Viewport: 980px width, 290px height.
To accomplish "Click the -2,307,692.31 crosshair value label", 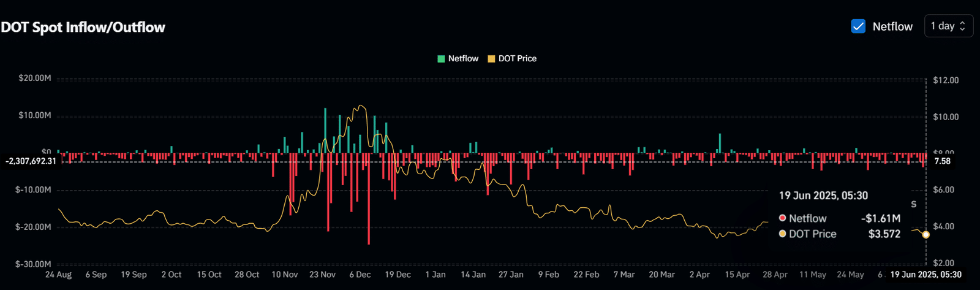I will pyautogui.click(x=31, y=161).
